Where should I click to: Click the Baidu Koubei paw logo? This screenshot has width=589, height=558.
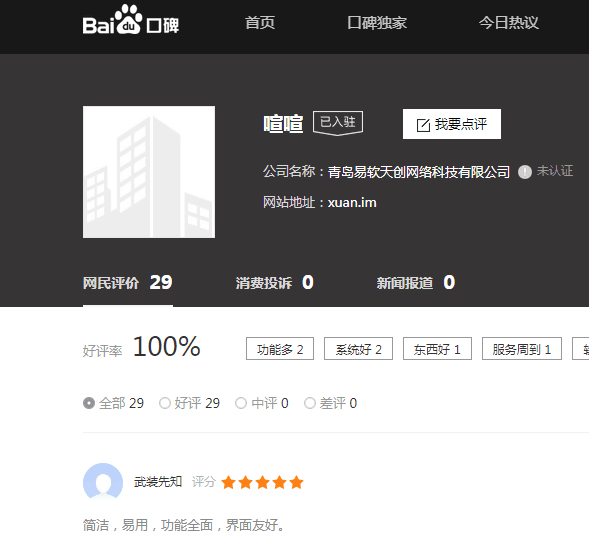point(130,20)
